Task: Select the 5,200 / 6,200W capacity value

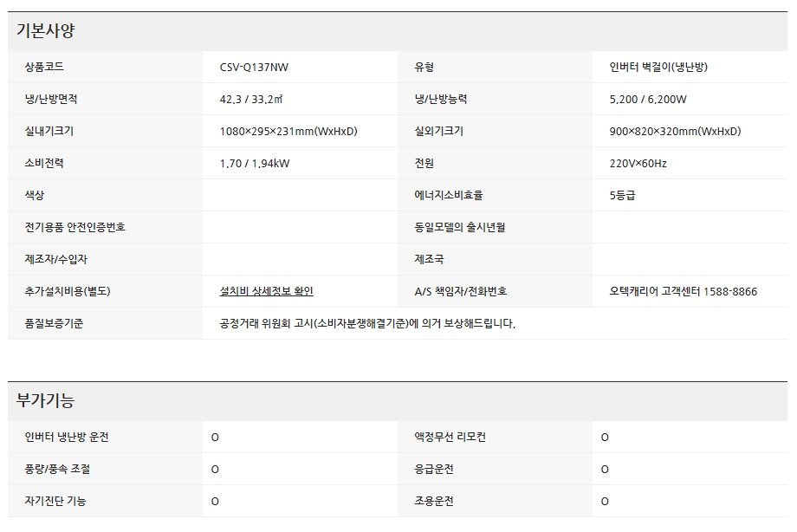Action: coord(648,100)
